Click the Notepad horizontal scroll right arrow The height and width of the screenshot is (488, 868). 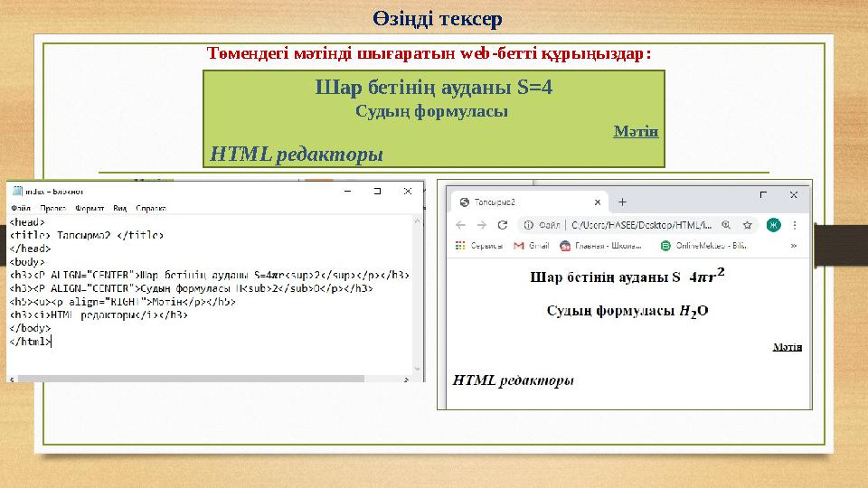point(406,380)
